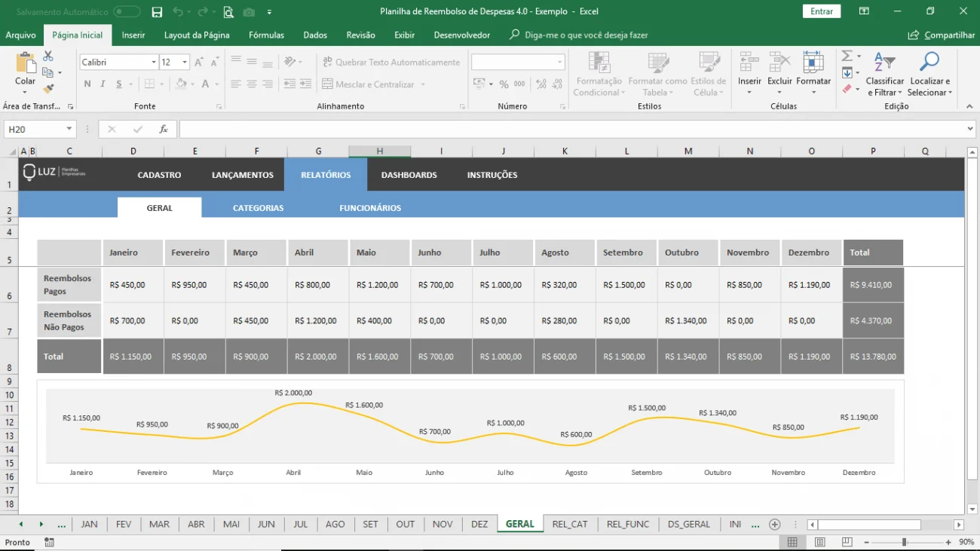Image resolution: width=980 pixels, height=551 pixels.
Task: Open the Layout da Página tab
Action: pyautogui.click(x=197, y=35)
